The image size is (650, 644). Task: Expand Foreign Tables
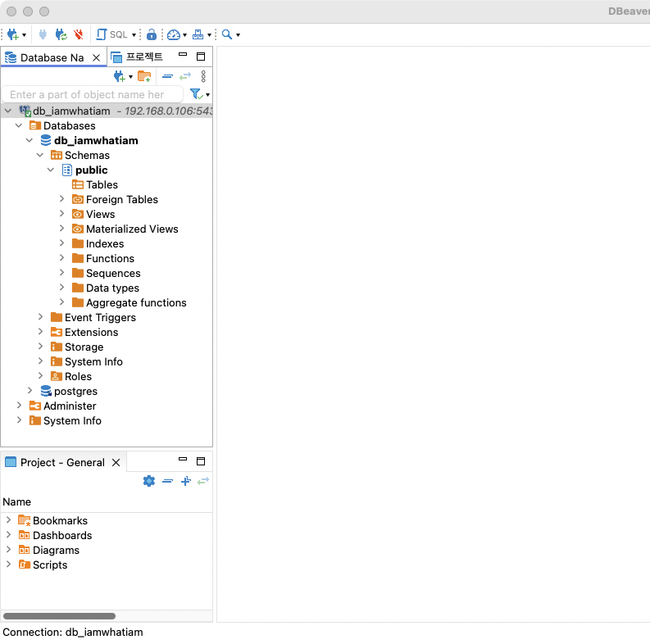pyautogui.click(x=61, y=199)
